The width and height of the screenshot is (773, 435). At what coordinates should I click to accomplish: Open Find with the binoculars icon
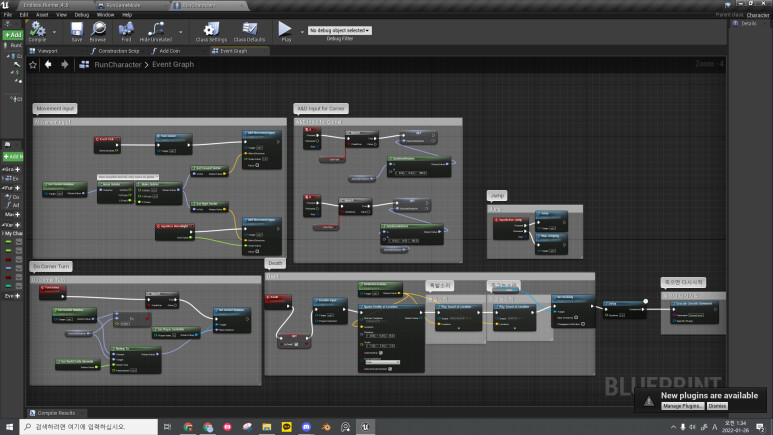tap(126, 30)
